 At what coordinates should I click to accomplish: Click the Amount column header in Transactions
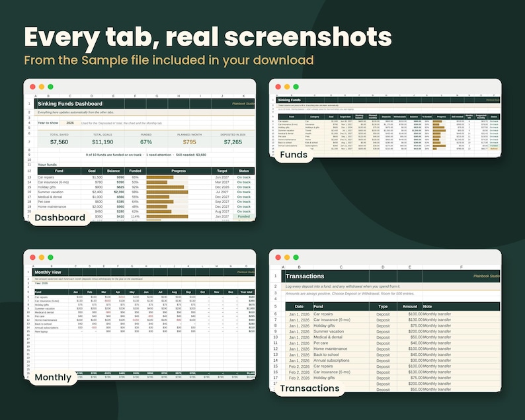pyautogui.click(x=410, y=306)
